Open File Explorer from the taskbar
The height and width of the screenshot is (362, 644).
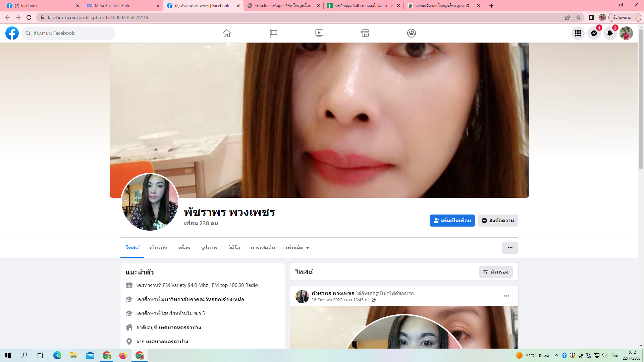pos(73,355)
